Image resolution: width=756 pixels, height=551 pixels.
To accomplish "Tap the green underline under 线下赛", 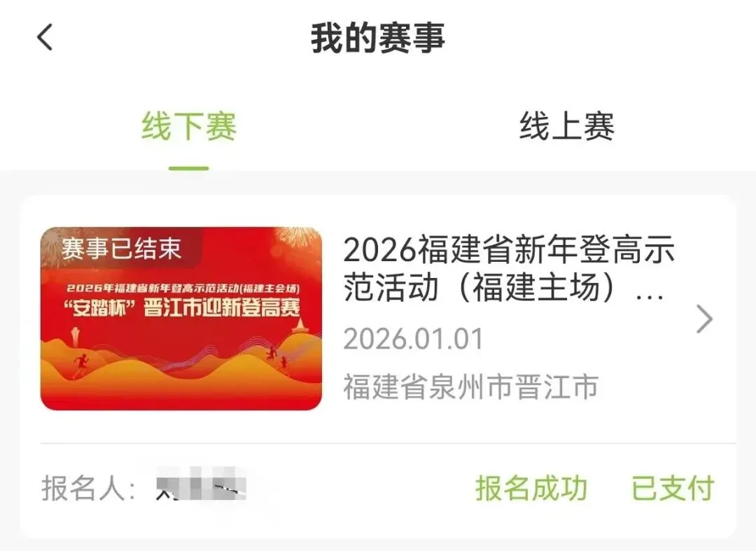I will click(x=188, y=168).
